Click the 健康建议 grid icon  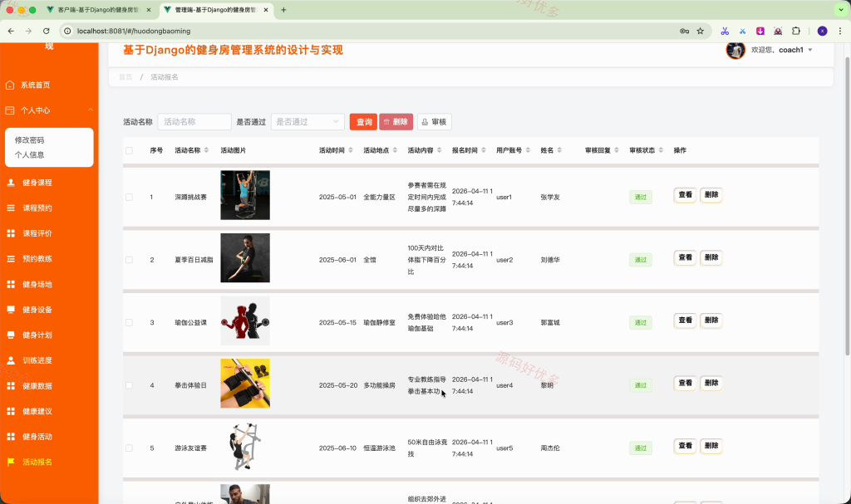coord(10,411)
